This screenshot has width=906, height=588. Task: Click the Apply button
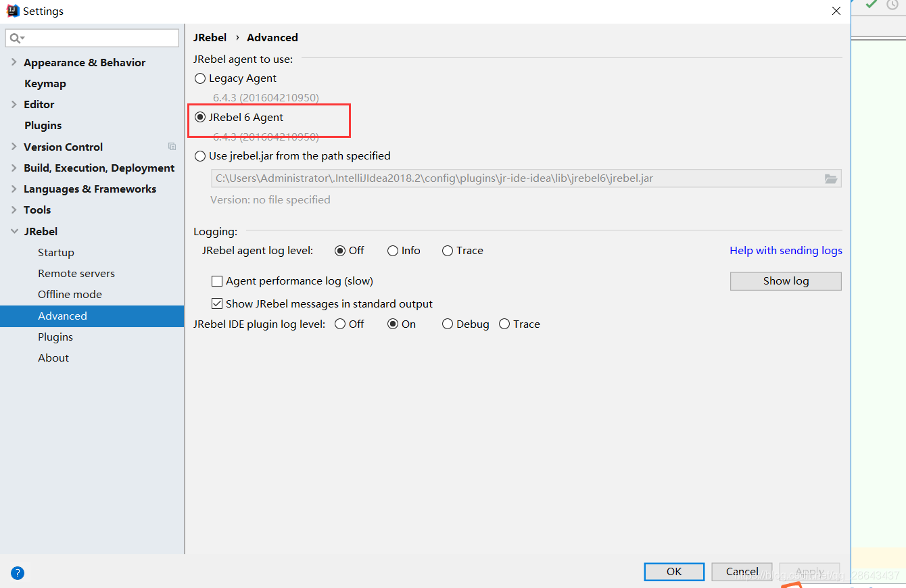[809, 572]
